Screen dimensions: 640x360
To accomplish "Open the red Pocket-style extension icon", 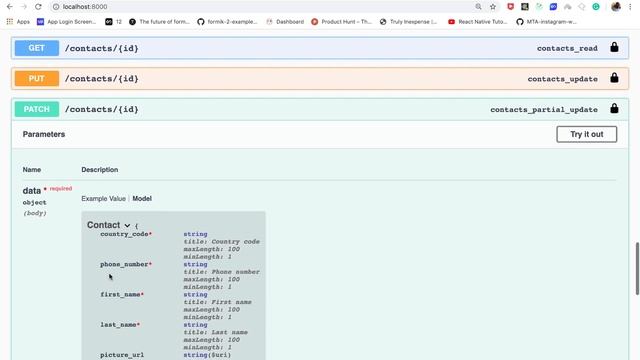I will click(x=510, y=7).
